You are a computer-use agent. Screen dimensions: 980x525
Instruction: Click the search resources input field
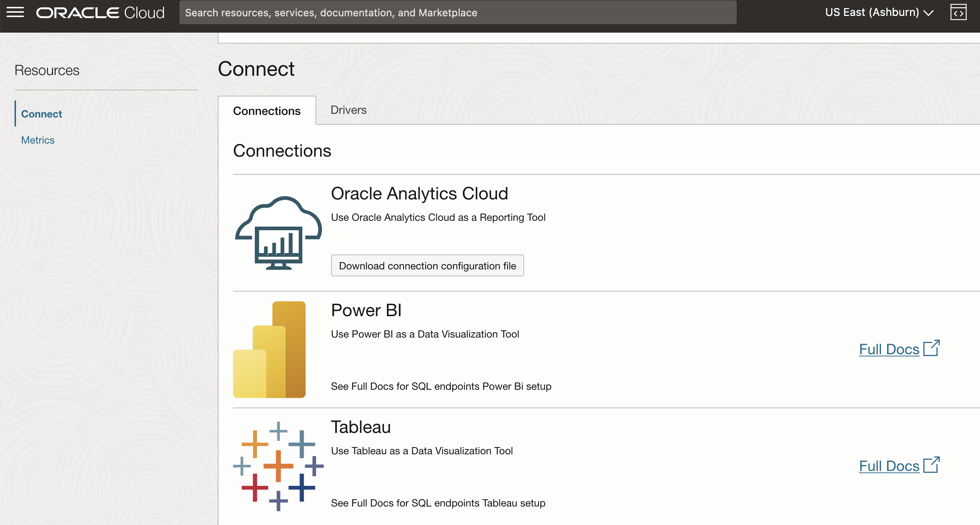[x=457, y=12]
